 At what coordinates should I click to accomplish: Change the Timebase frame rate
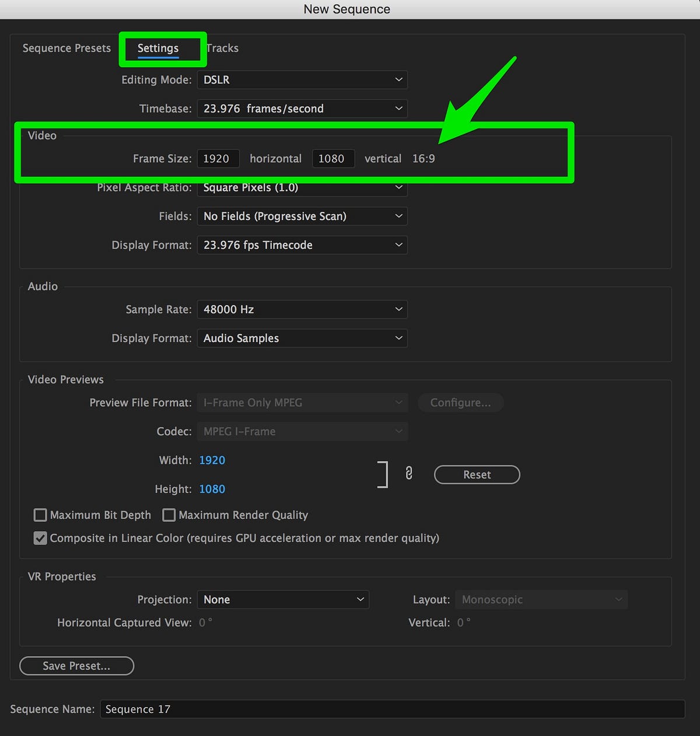(x=302, y=108)
